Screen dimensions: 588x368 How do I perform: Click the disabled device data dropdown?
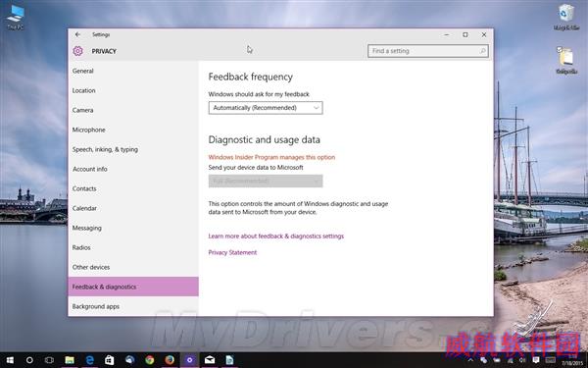[x=266, y=181]
